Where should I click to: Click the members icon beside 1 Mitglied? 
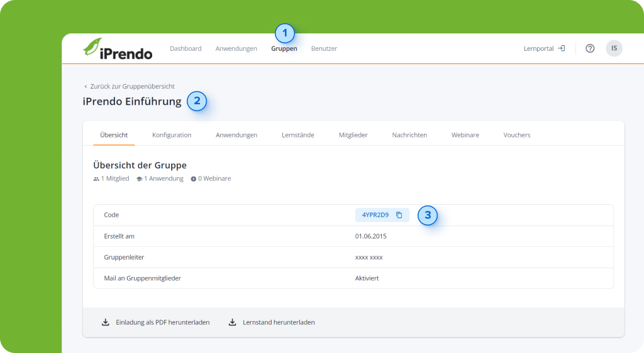(96, 179)
